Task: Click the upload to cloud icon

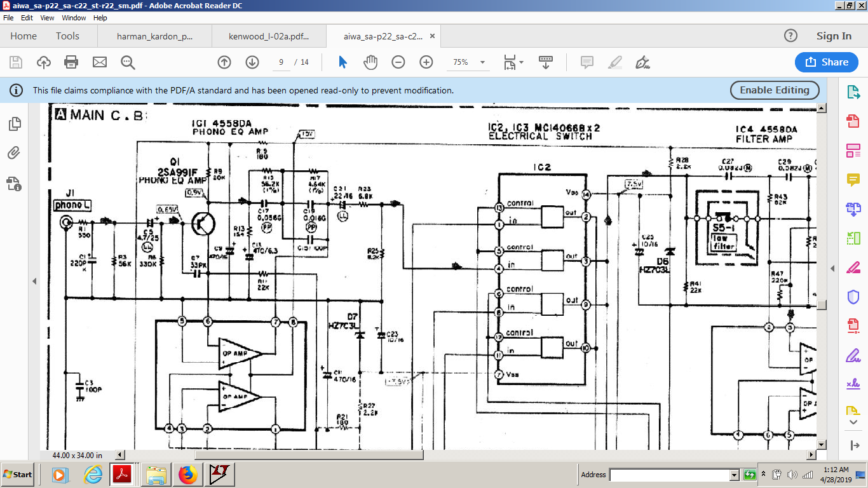Action: tap(44, 62)
